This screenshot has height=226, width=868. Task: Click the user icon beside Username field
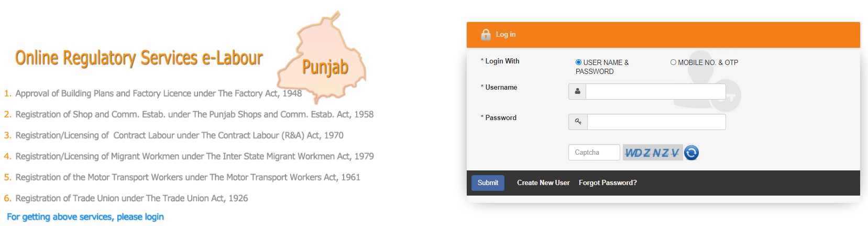click(x=577, y=92)
